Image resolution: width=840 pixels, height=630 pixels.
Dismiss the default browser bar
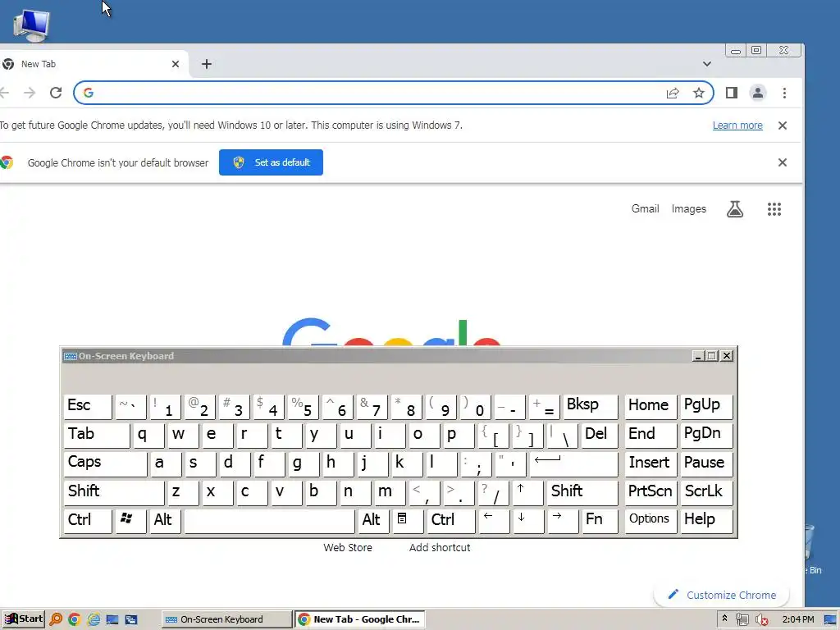(782, 162)
